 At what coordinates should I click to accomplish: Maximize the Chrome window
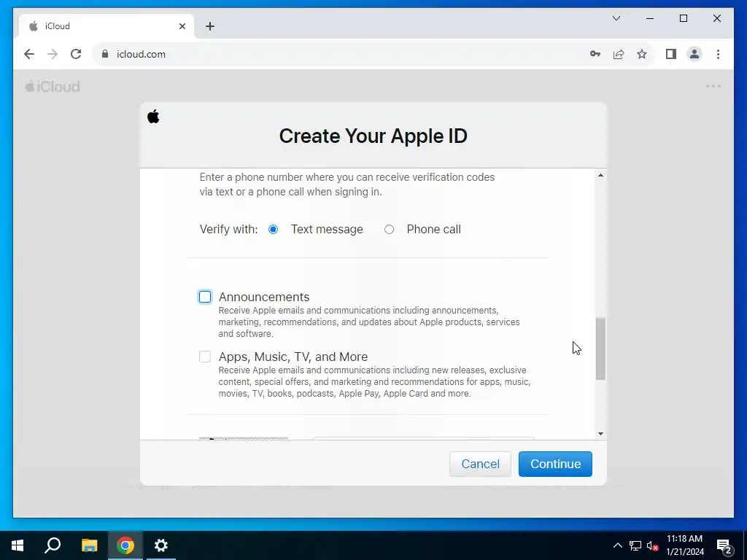(683, 18)
